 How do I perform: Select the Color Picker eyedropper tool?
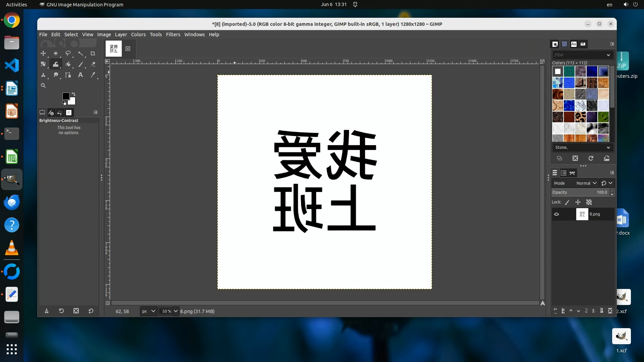[93, 75]
